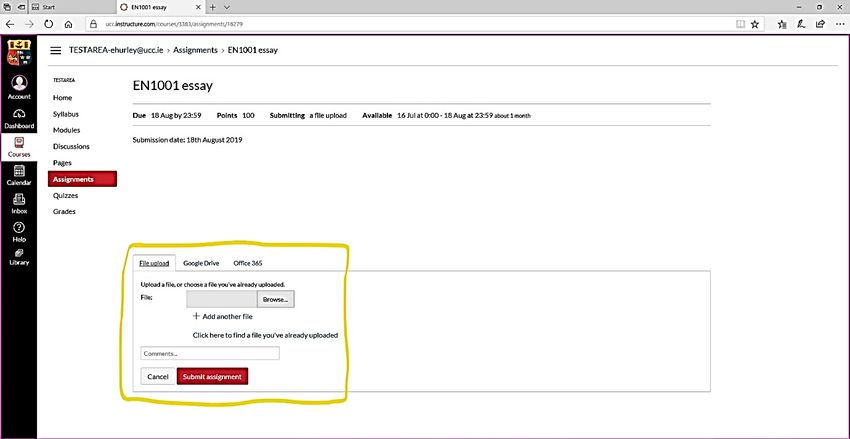Switch to the Office 365 tab
The width and height of the screenshot is (850, 439).
point(247,263)
